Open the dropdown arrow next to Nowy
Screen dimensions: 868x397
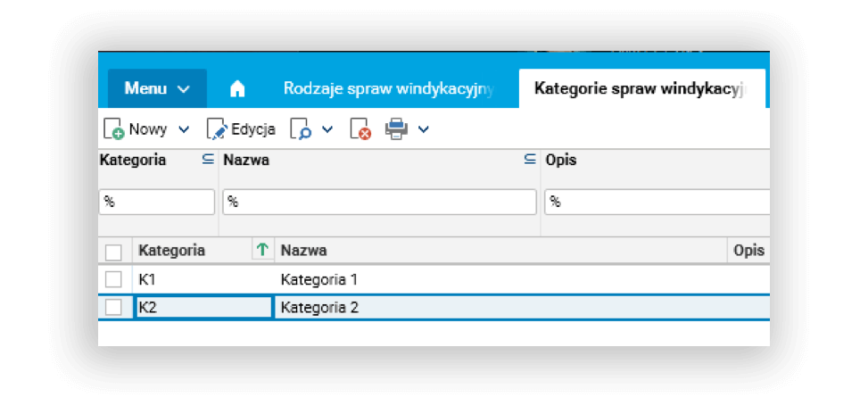tap(184, 129)
